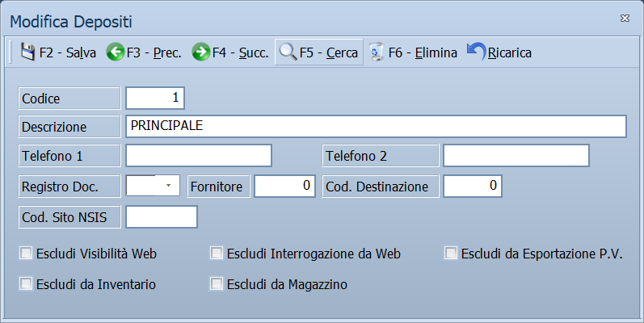This screenshot has height=323, width=644.
Task: Focus the Telefono 1 input field
Action: click(199, 155)
